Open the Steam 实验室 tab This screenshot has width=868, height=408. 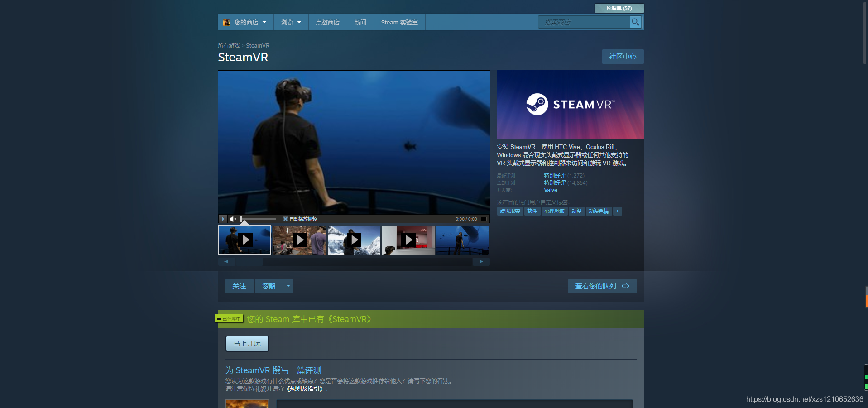tap(399, 22)
